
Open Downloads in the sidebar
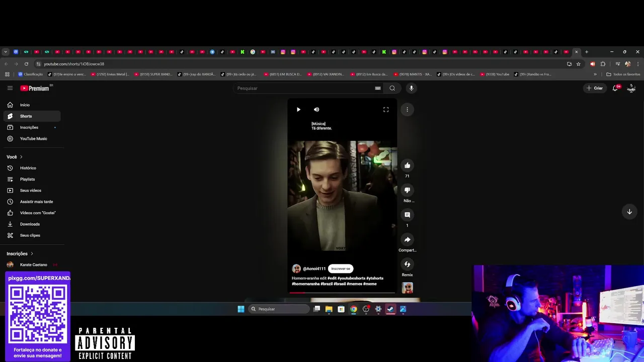[32, 224]
